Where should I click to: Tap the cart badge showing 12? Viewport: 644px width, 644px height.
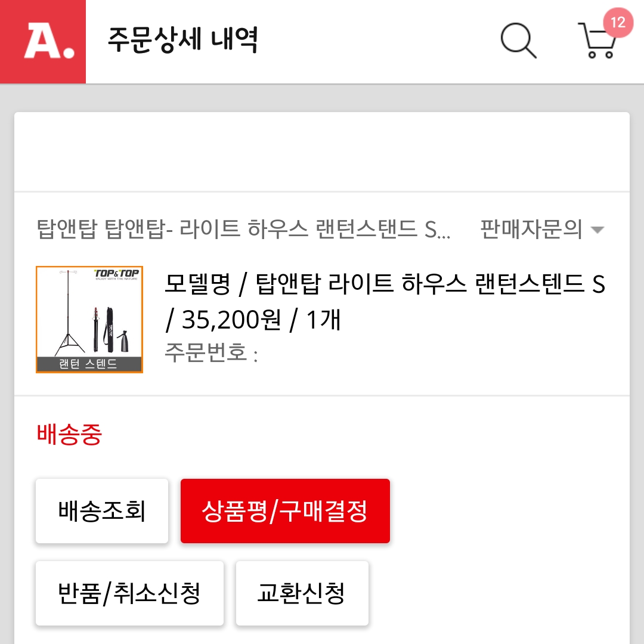[x=618, y=23]
